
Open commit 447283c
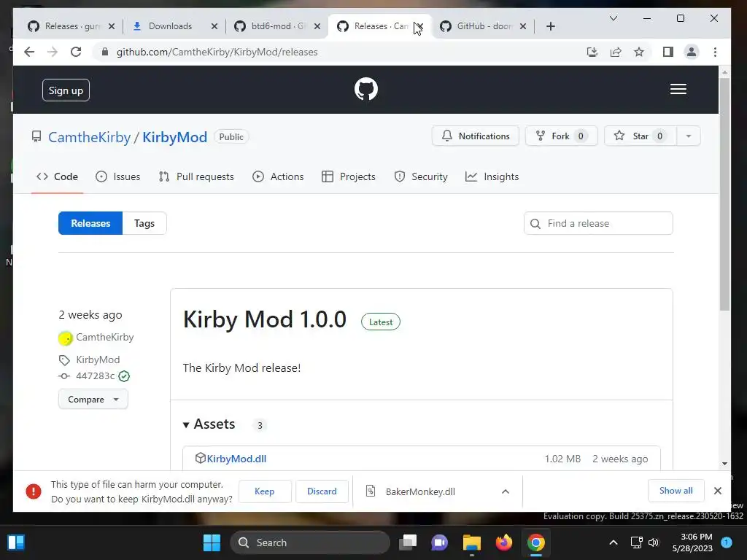click(96, 376)
